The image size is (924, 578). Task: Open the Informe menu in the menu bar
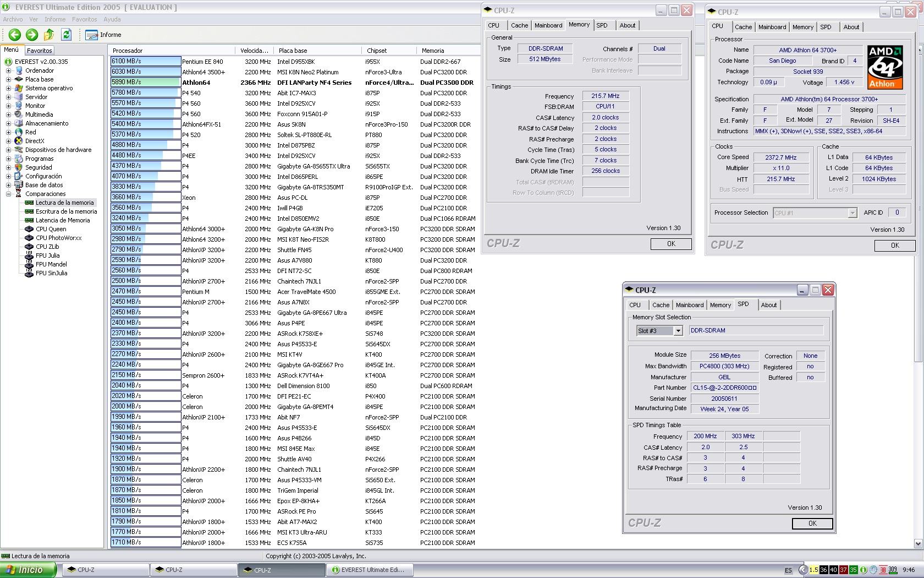(55, 19)
